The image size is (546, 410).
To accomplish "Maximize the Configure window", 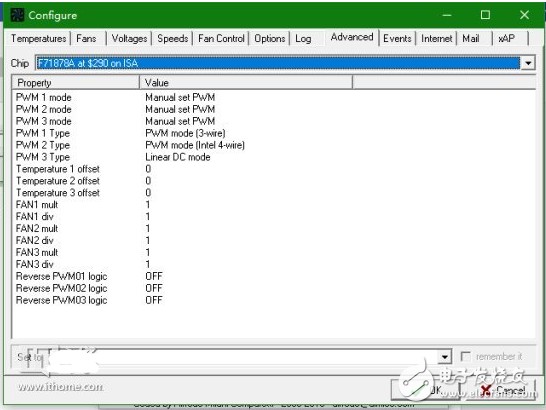I will (485, 15).
